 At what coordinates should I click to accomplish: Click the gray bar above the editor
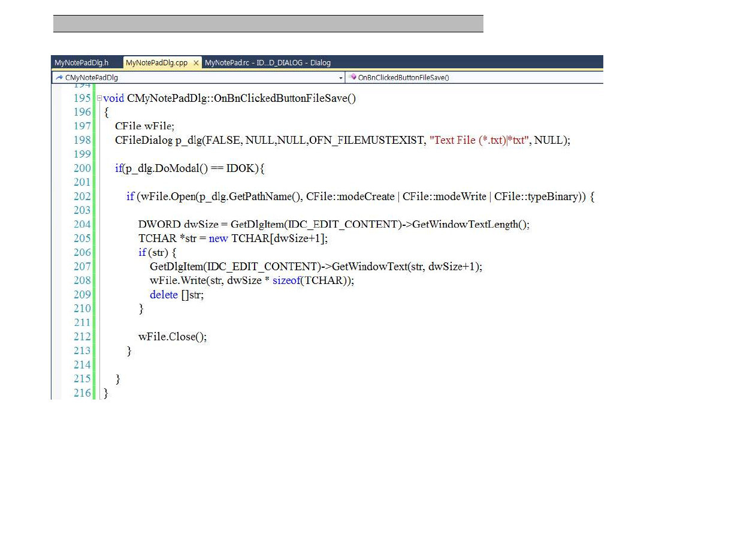pos(268,24)
